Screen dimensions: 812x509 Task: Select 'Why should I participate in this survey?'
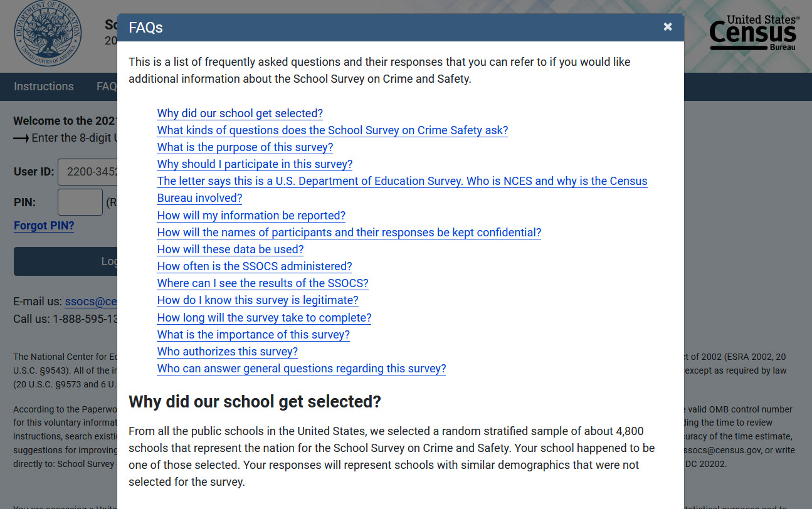point(255,164)
